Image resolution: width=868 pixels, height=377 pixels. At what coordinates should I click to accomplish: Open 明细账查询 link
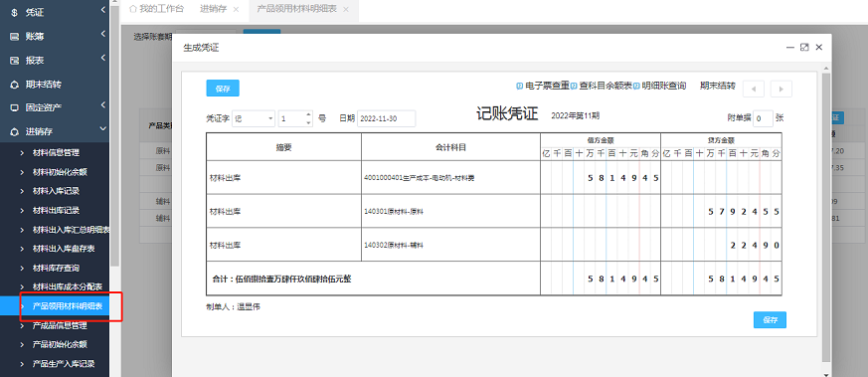point(664,86)
